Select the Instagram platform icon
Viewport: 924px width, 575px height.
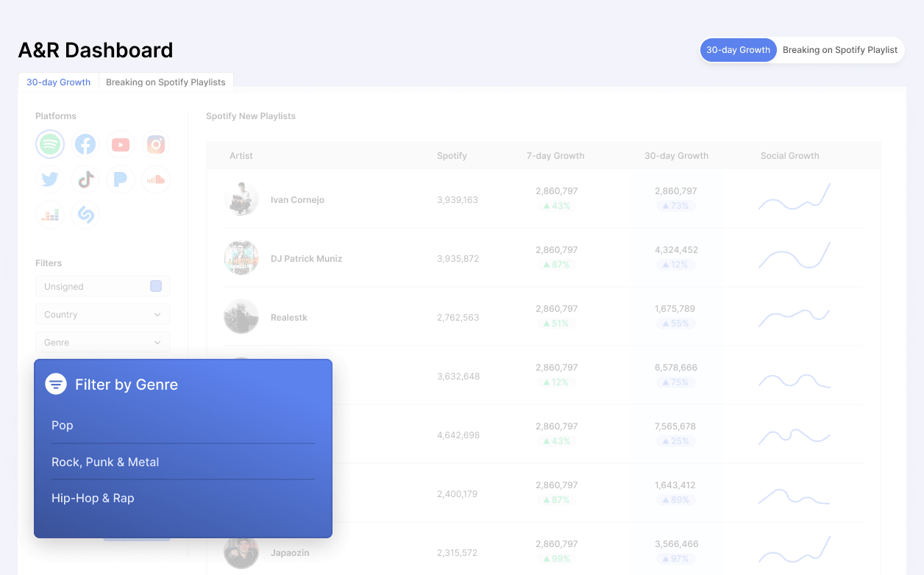[x=156, y=144]
